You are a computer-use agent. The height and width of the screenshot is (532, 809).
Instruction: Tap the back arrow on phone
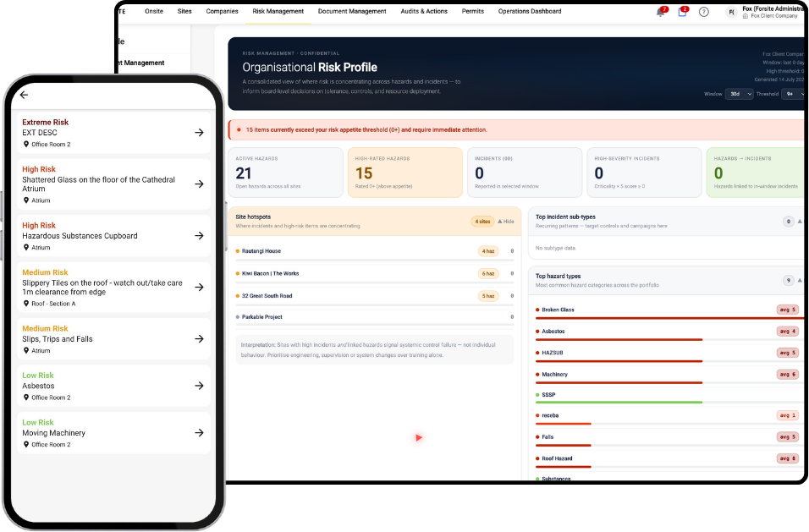click(25, 95)
